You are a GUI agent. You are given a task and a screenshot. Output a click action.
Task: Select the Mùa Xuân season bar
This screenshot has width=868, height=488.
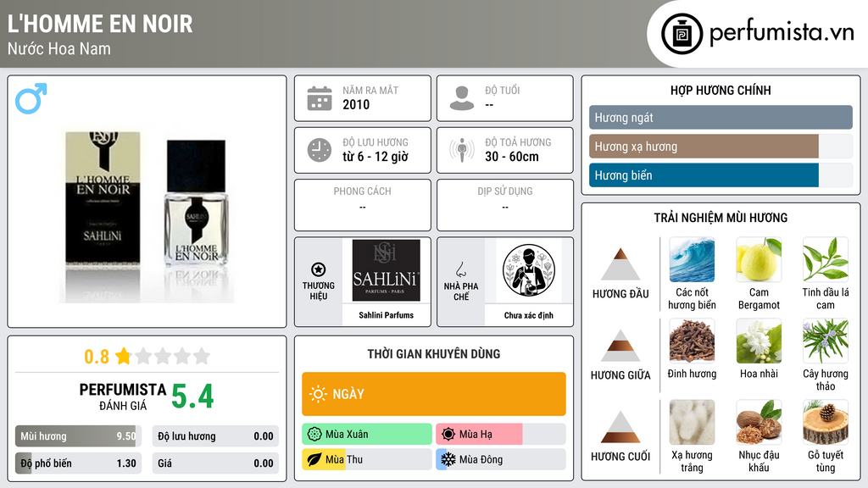(367, 435)
